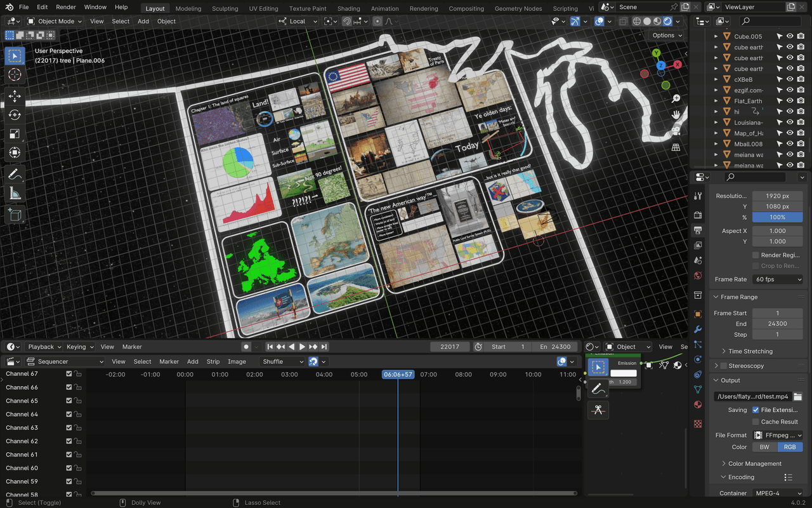Open the Frame Rate dropdown
The width and height of the screenshot is (812, 508).
[777, 279]
